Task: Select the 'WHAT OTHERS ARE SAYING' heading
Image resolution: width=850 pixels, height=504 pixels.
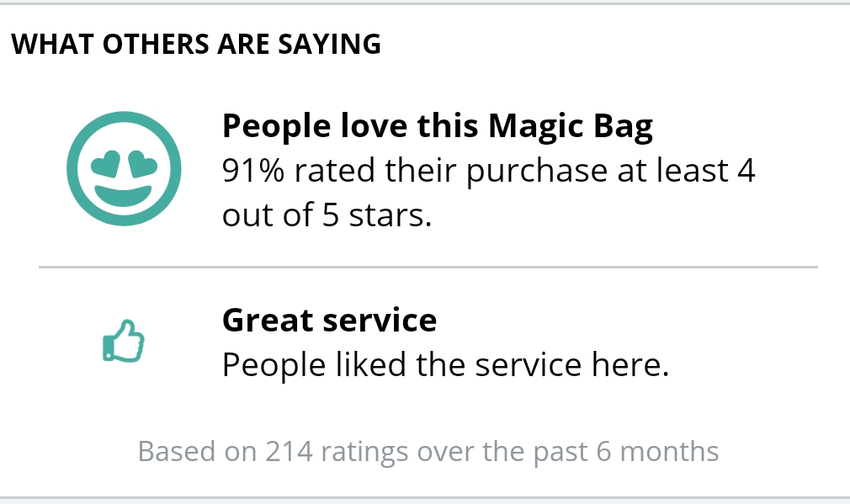Action: (196, 44)
